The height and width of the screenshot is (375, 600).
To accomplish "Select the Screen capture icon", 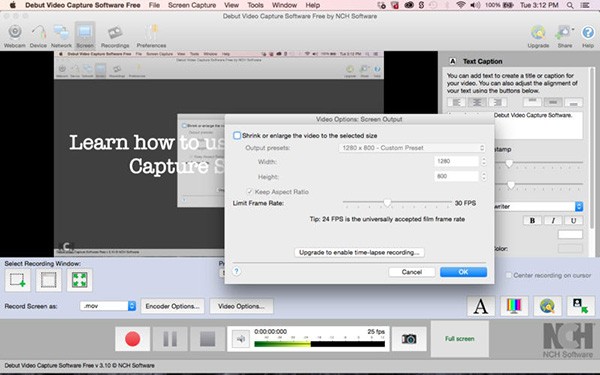I will point(85,35).
